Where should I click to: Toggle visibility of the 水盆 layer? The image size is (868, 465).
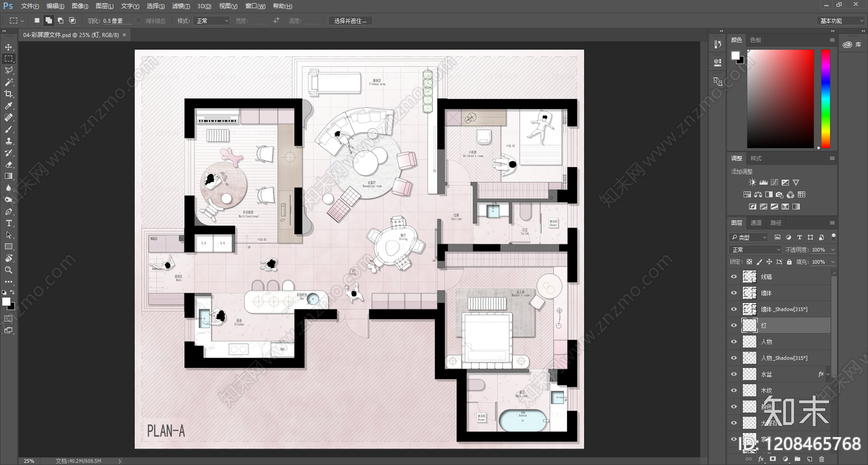coord(734,374)
